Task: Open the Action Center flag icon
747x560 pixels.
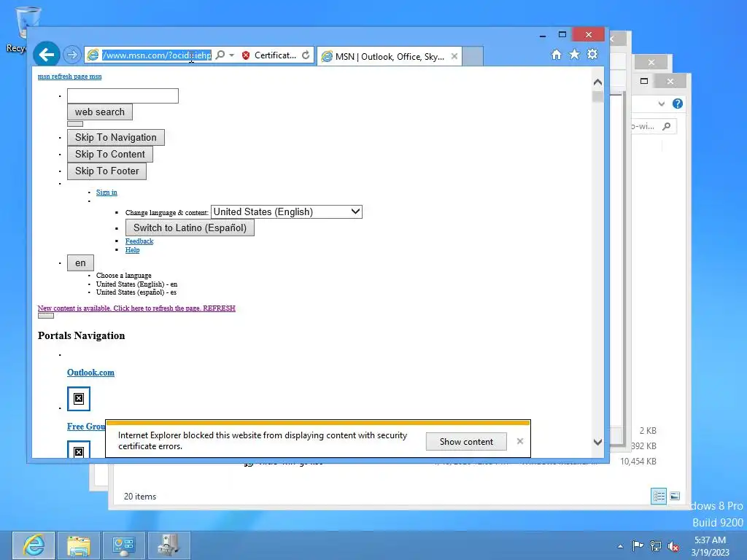Action: [638, 545]
